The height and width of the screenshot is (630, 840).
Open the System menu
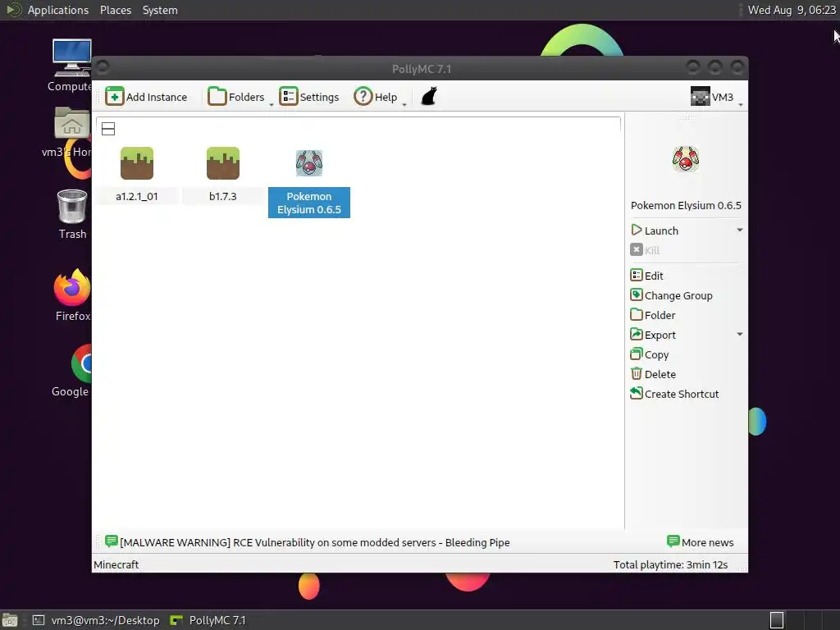pos(160,10)
